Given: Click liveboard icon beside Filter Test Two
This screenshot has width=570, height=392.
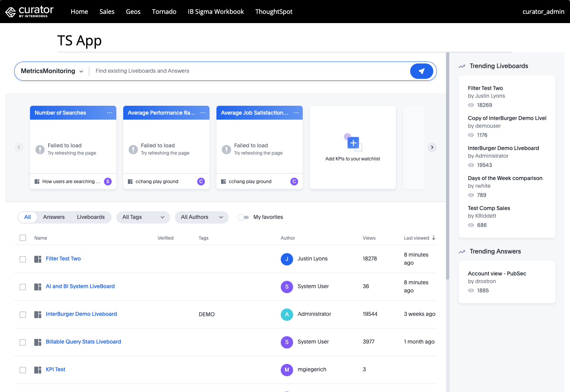Looking at the screenshot, I should 38,259.
